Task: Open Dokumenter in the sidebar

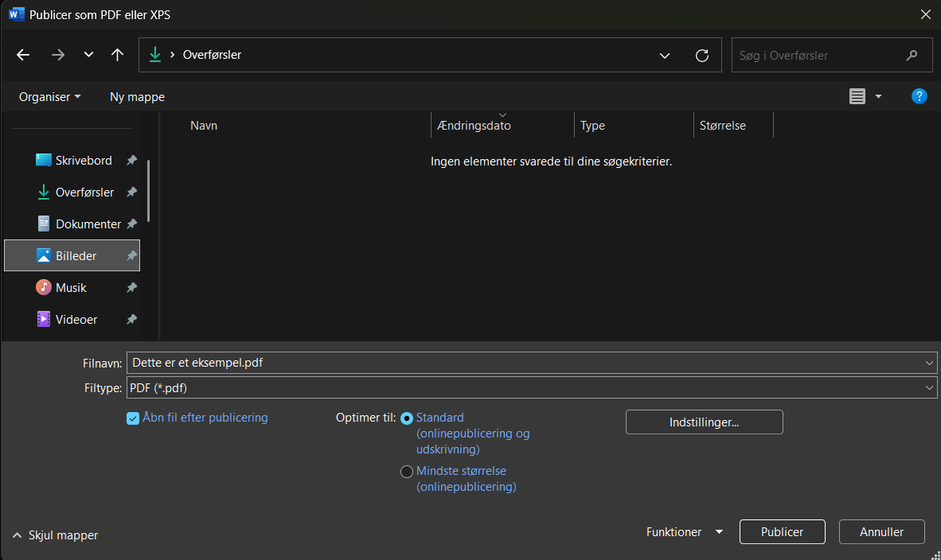Action: pos(72,224)
